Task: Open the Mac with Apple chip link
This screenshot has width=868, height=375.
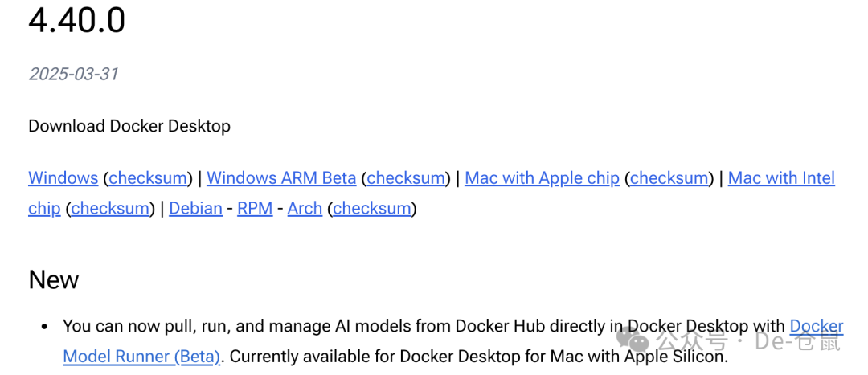Action: (542, 178)
